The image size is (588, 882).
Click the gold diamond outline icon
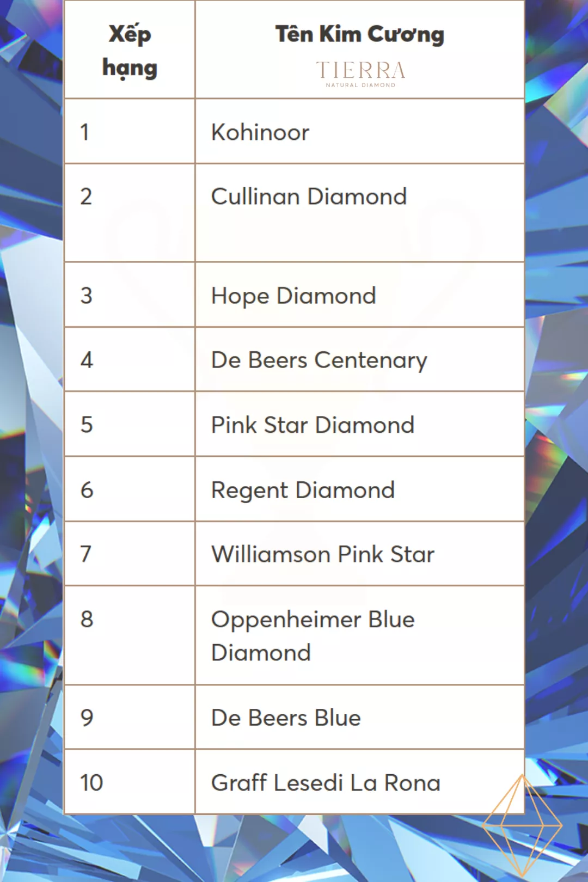click(x=522, y=824)
